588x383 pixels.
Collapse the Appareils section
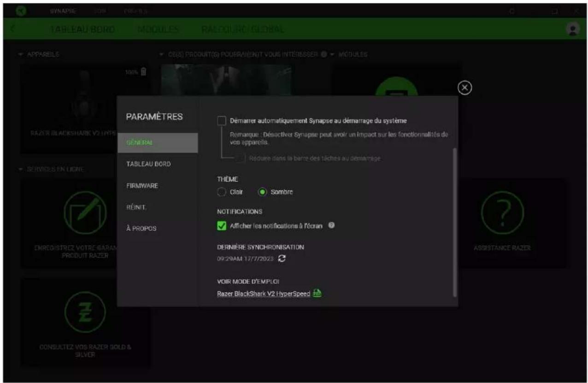(21, 54)
